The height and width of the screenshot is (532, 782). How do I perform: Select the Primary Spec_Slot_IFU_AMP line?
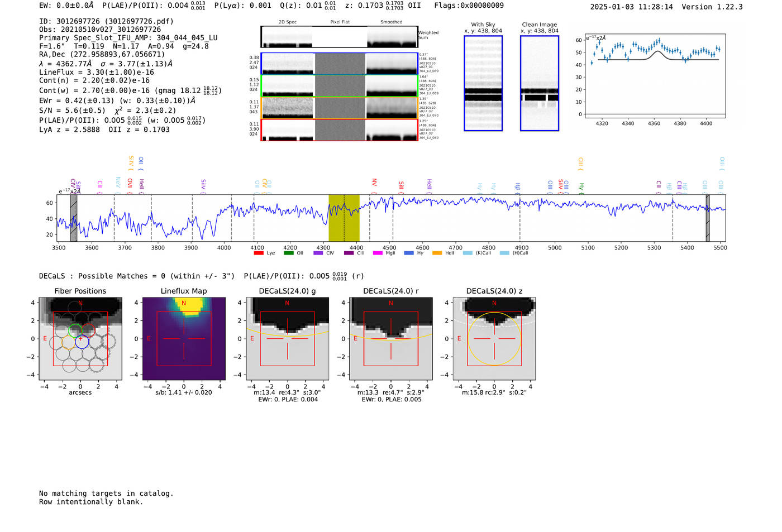pos(128,38)
